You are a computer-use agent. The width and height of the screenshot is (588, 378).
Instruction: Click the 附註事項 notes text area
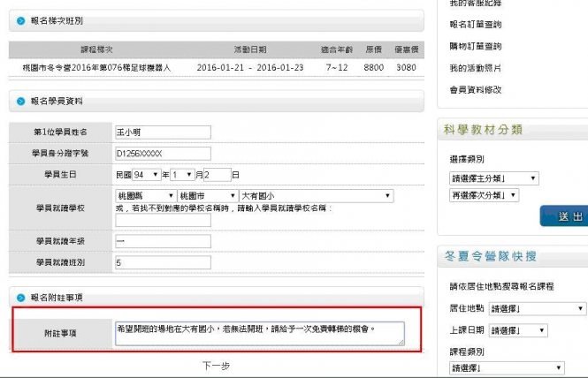tap(259, 332)
